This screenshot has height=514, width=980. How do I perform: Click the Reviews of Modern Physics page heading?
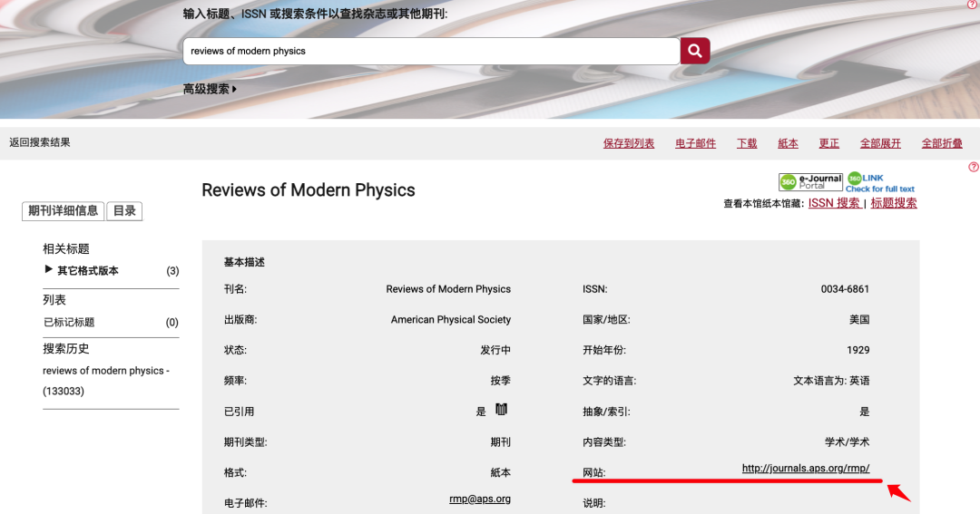pyautogui.click(x=309, y=190)
